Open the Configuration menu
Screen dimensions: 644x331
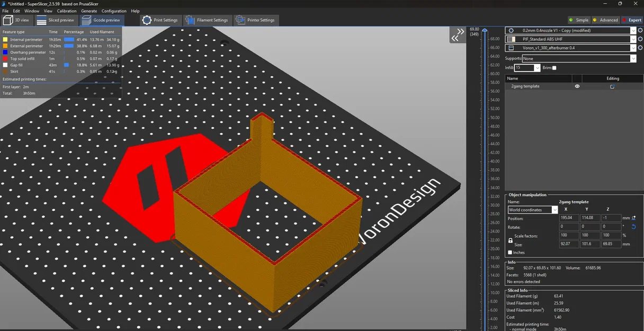(x=114, y=11)
